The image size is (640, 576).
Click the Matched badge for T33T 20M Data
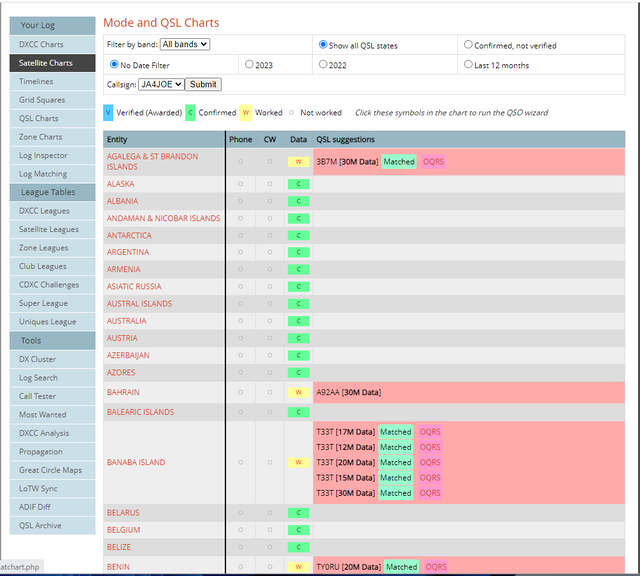(396, 463)
